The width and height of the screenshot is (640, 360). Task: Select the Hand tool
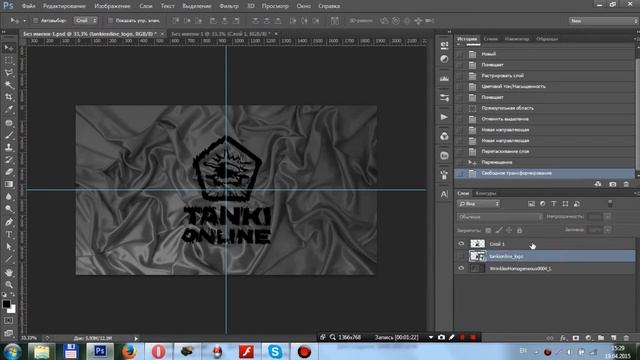coord(9,272)
